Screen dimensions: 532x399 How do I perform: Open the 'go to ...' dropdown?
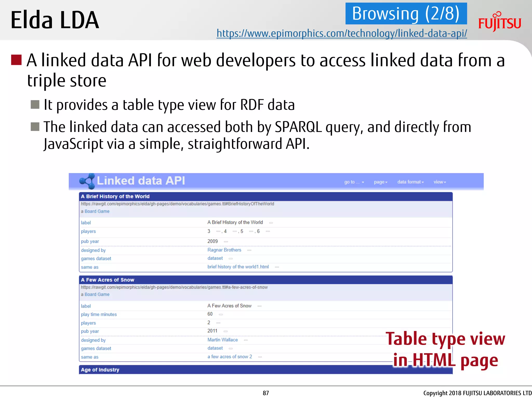point(354,182)
